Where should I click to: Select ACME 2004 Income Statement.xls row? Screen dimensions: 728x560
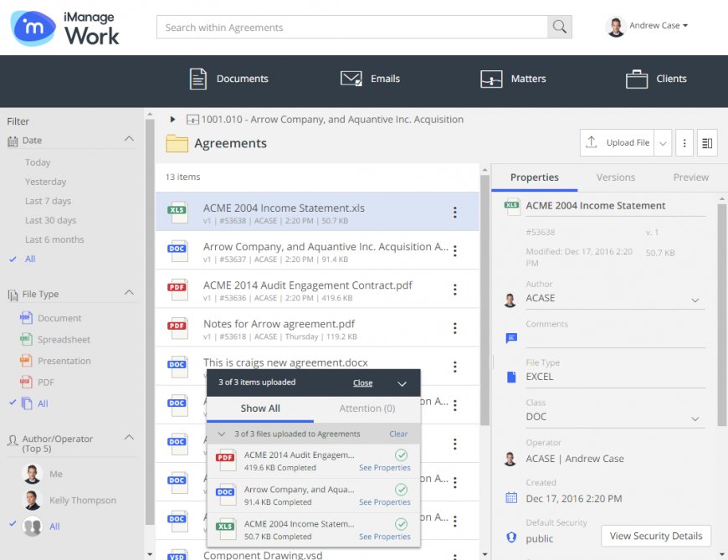318,212
